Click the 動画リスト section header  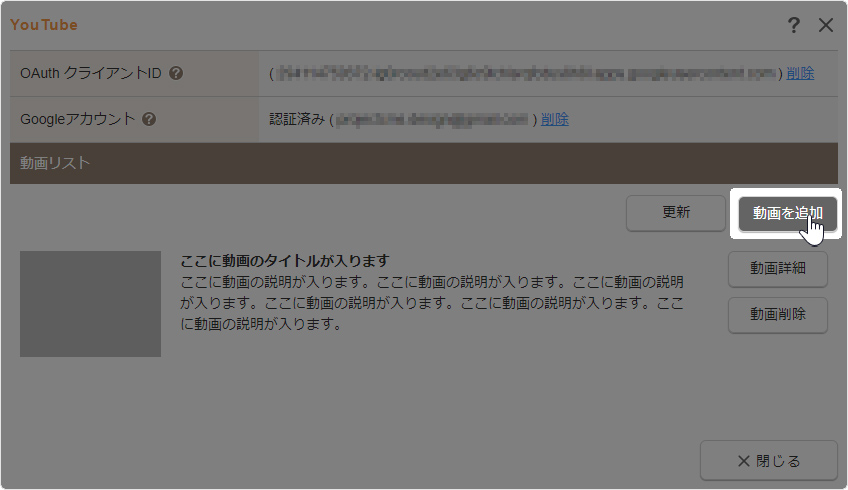click(x=423, y=163)
